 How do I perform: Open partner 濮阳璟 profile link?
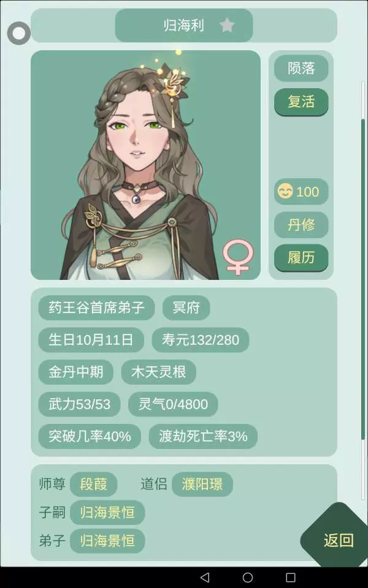click(x=202, y=484)
